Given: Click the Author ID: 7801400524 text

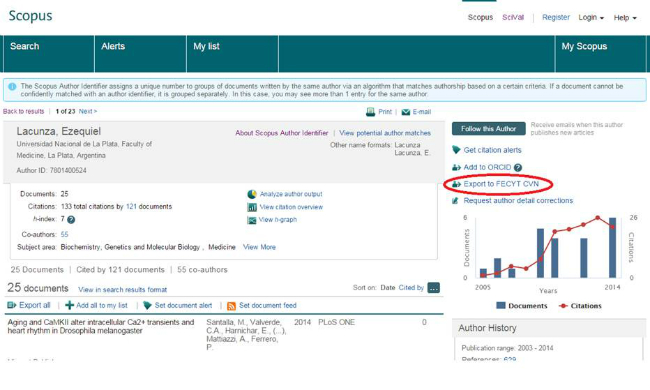Looking at the screenshot, I should coord(51,170).
